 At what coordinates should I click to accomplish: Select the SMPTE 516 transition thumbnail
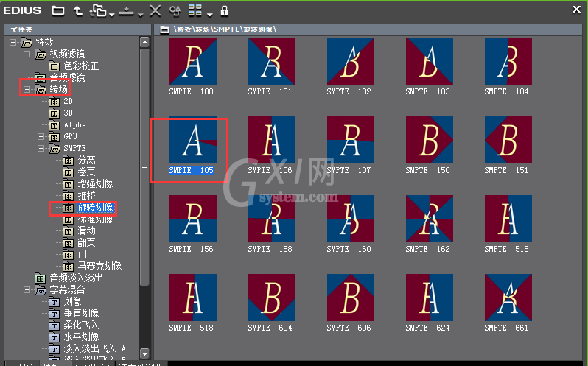point(508,219)
